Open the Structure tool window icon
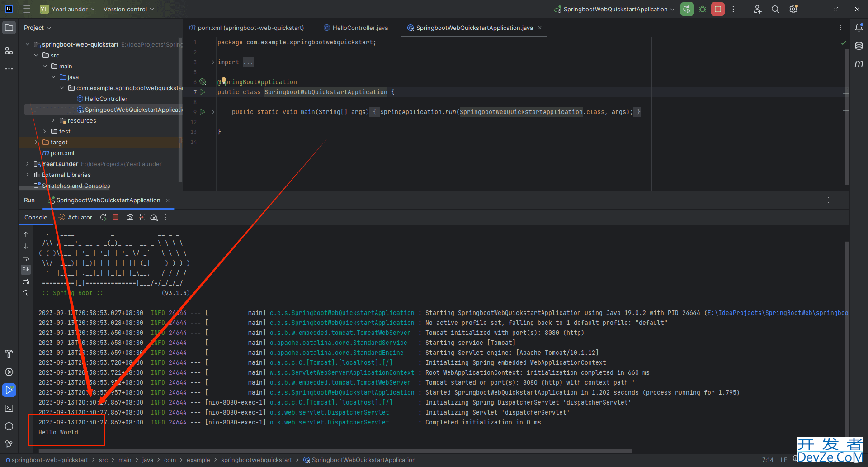 point(9,51)
